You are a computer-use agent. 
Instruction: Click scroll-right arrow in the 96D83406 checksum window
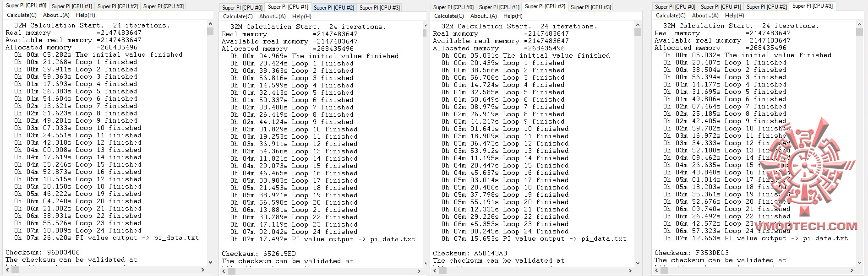point(203,270)
